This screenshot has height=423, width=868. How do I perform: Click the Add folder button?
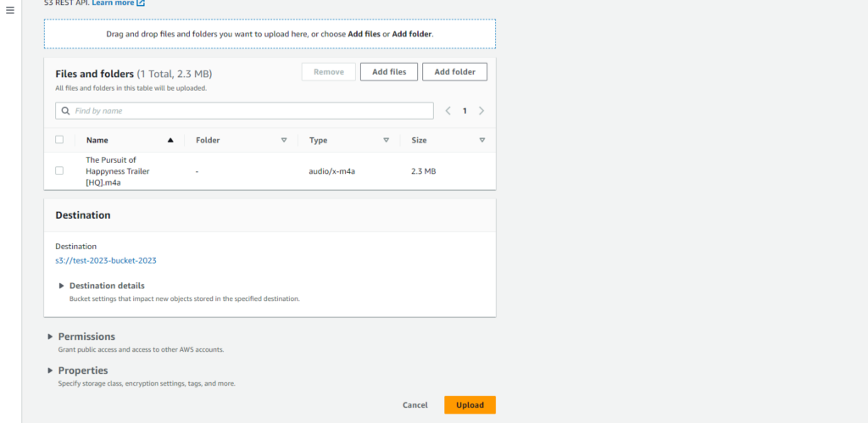point(454,72)
